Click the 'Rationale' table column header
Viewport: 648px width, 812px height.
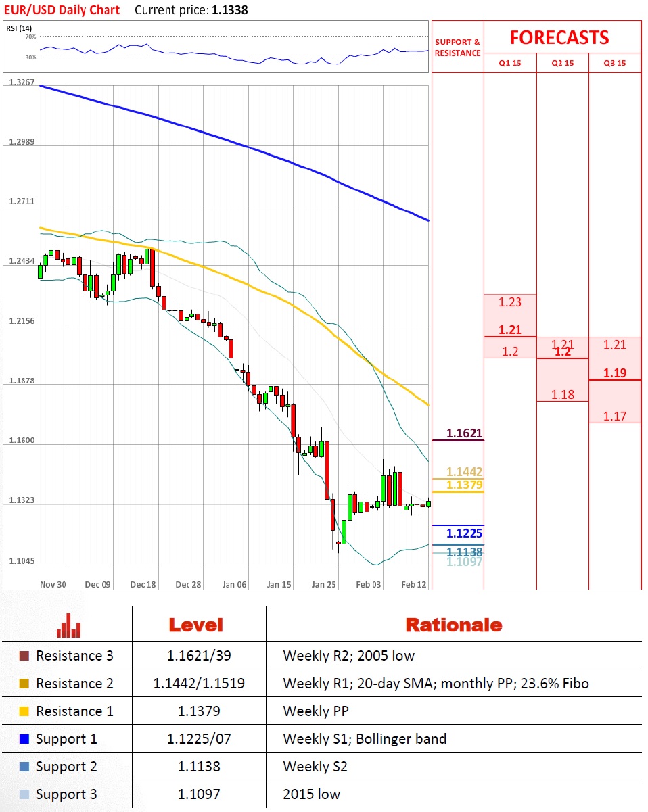[x=454, y=625]
